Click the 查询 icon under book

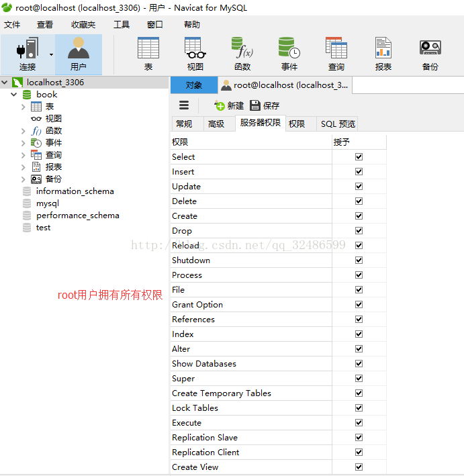[x=36, y=155]
